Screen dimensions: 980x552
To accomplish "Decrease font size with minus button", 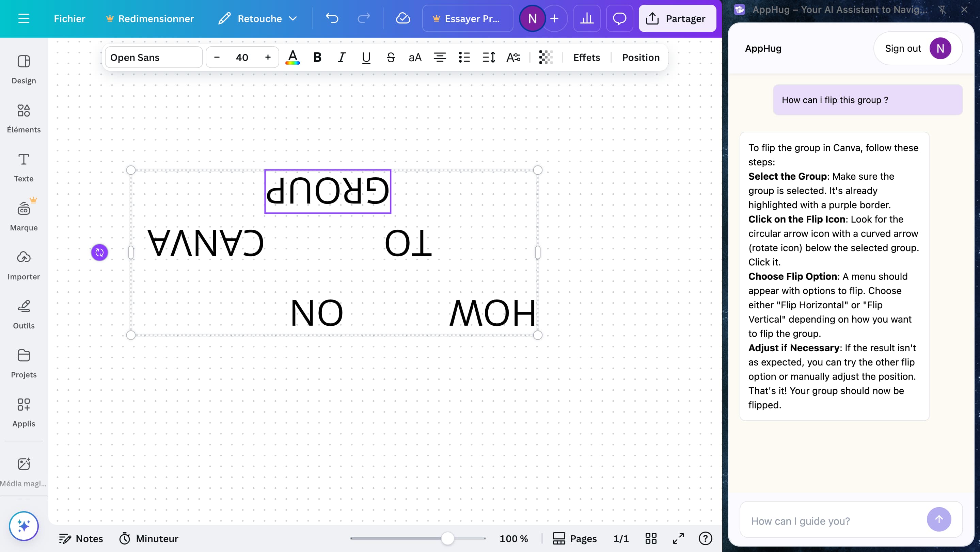I will click(217, 58).
